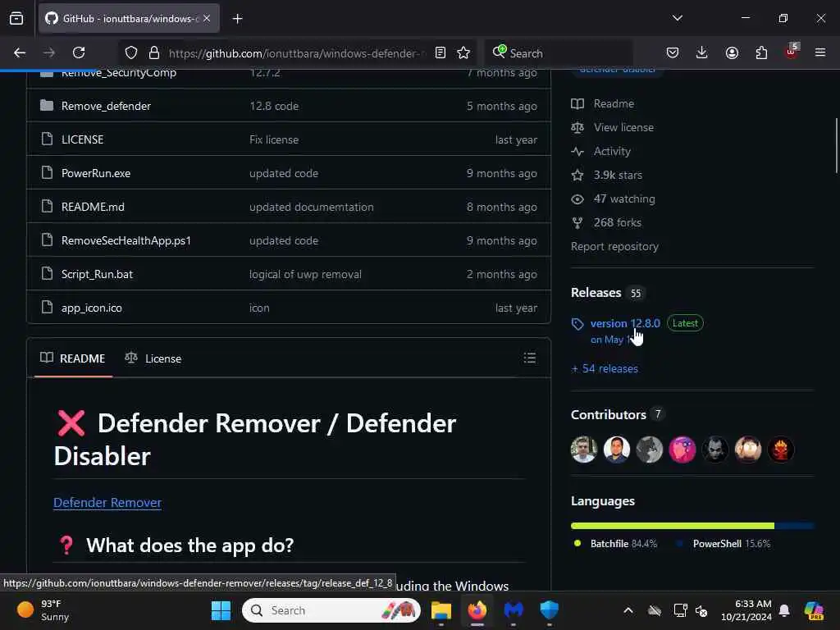840x630 pixels.
Task: Open the Downloads panel
Action: tap(702, 52)
